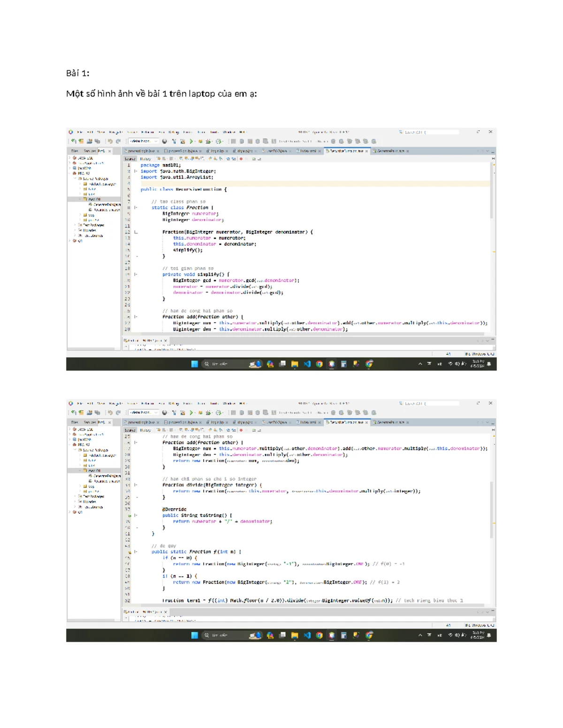Screen dimensions: 563x728
Task: Collapse mad101 package node in first screenshot's tree
Action: 81,199
